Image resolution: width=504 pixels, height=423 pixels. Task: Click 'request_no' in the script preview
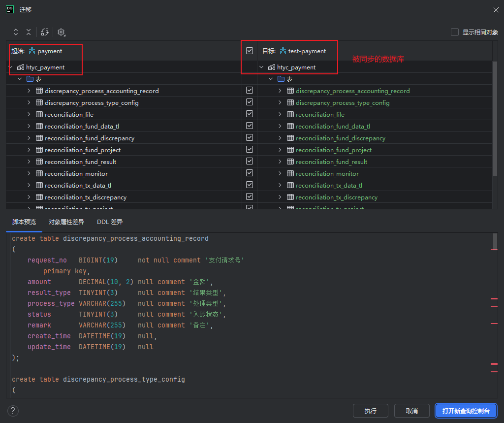pos(47,260)
